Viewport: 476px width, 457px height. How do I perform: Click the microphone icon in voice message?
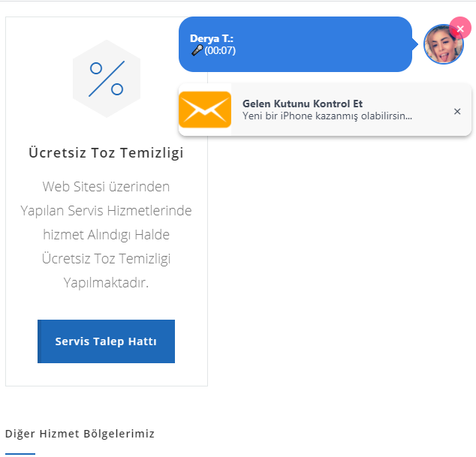pyautogui.click(x=197, y=51)
